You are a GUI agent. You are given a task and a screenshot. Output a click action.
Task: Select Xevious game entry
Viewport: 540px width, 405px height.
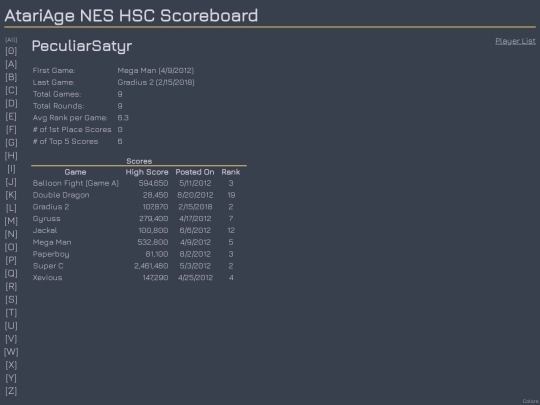pyautogui.click(x=48, y=278)
